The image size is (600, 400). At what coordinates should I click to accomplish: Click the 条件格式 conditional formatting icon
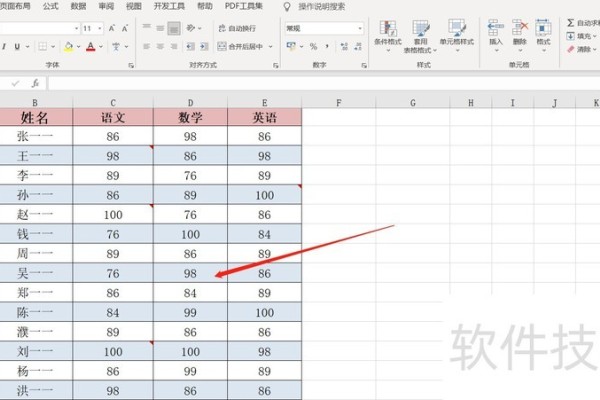(x=388, y=28)
